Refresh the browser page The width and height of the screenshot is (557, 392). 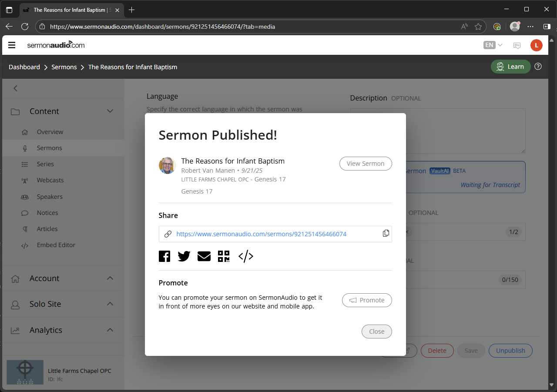[x=25, y=27]
